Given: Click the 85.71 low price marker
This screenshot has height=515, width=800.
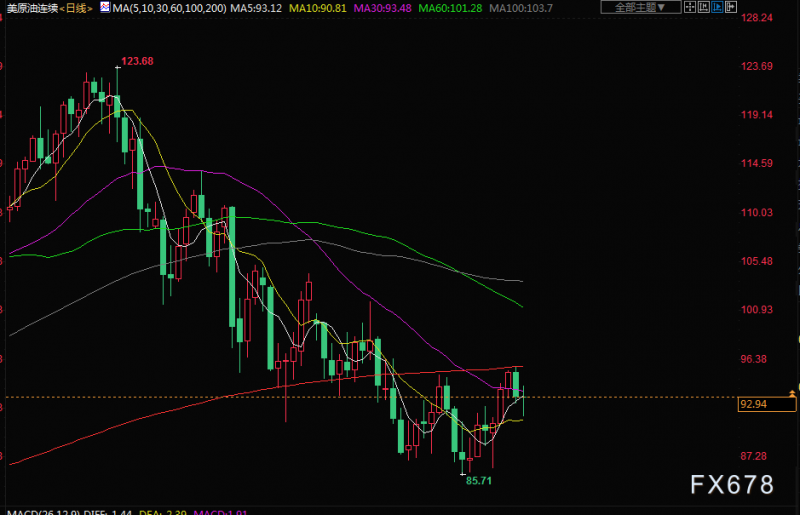Looking at the screenshot, I should (479, 480).
